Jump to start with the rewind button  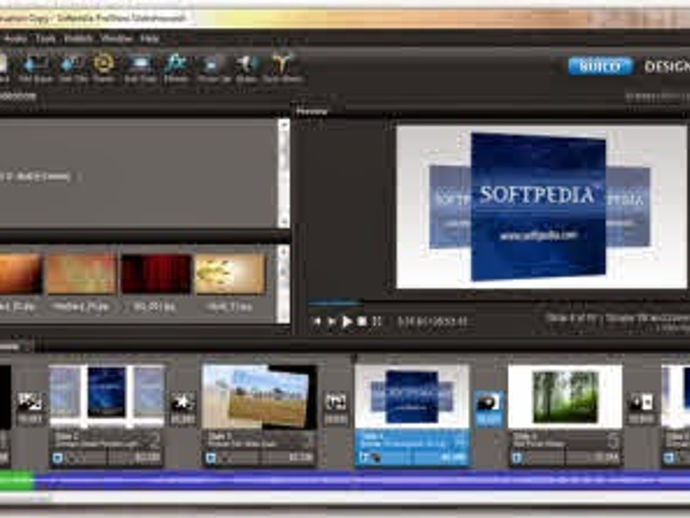[316, 322]
